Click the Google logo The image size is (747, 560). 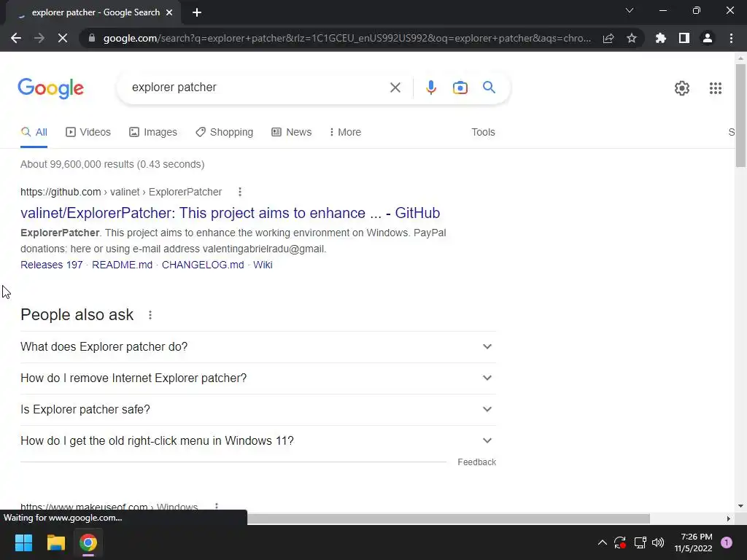pyautogui.click(x=51, y=88)
